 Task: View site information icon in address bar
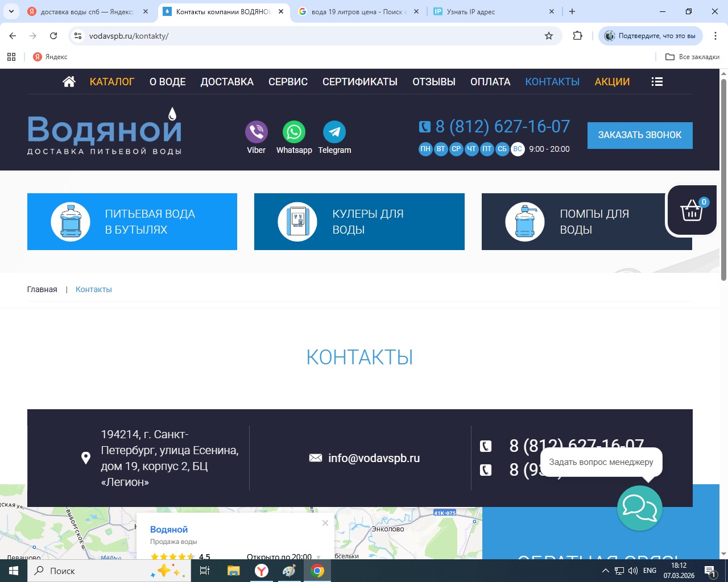coord(78,36)
